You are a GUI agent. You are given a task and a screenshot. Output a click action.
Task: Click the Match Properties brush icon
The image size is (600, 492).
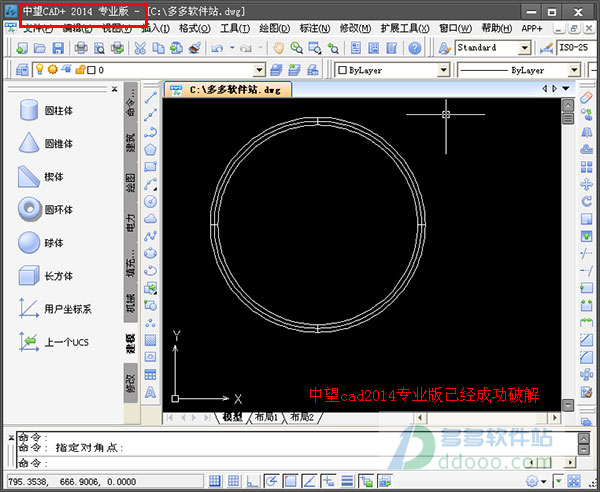tap(195, 48)
